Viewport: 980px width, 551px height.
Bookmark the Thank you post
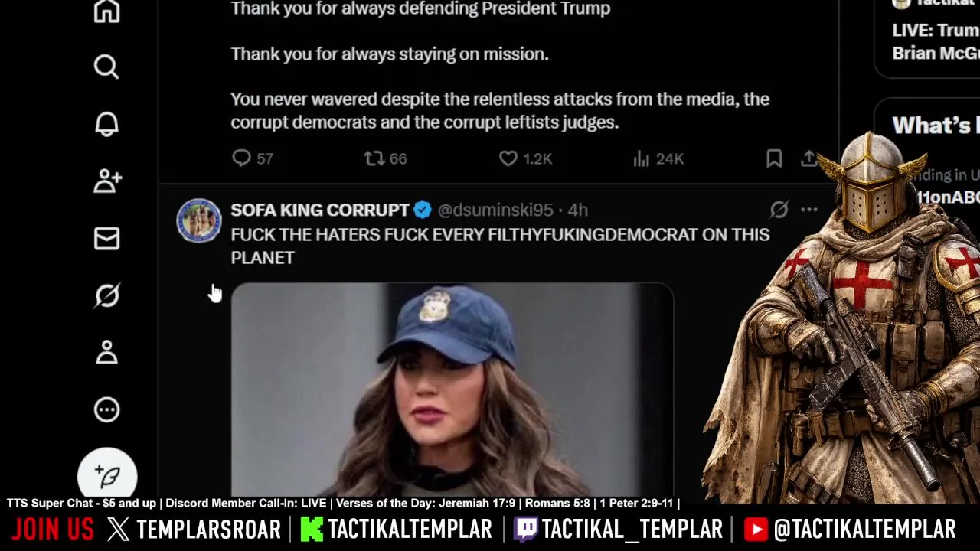[x=774, y=158]
